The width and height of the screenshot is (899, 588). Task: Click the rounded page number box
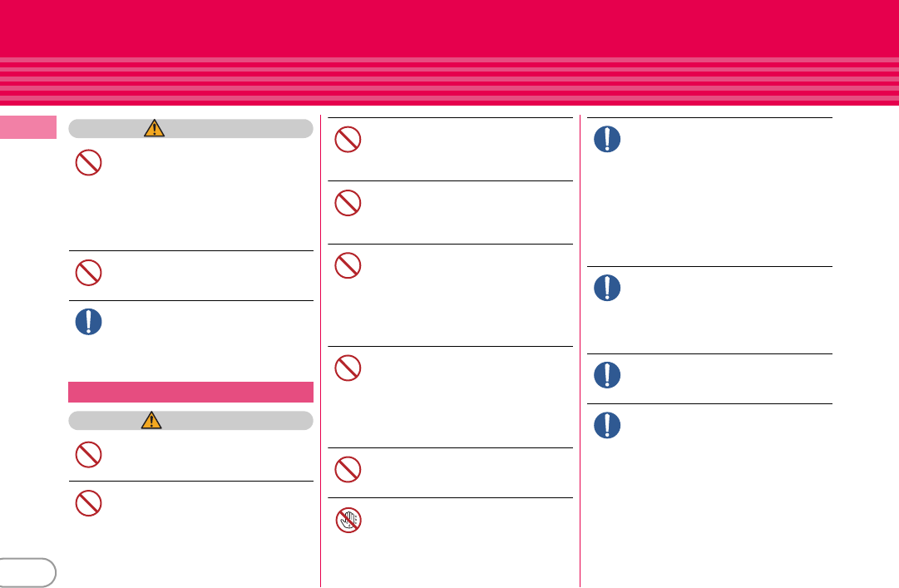pyautogui.click(x=27, y=572)
